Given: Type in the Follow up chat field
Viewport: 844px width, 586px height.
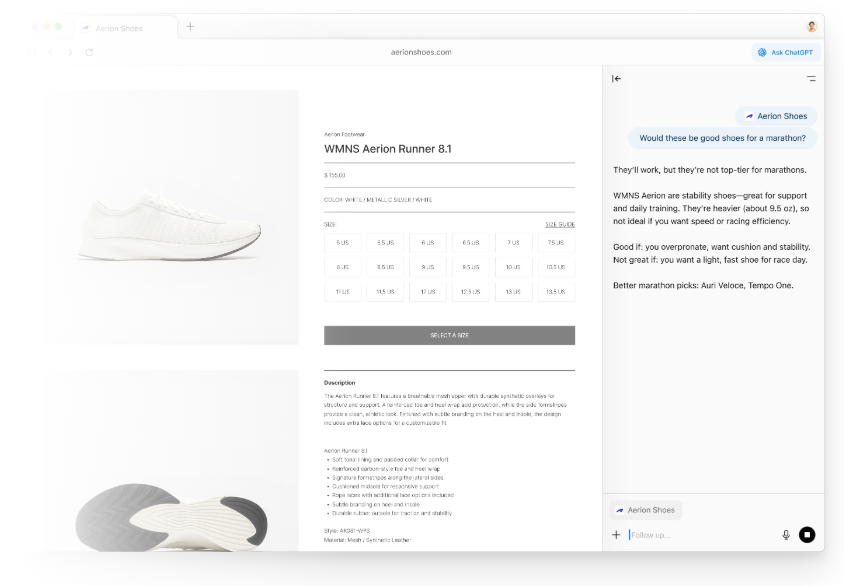Looking at the screenshot, I should (x=702, y=535).
